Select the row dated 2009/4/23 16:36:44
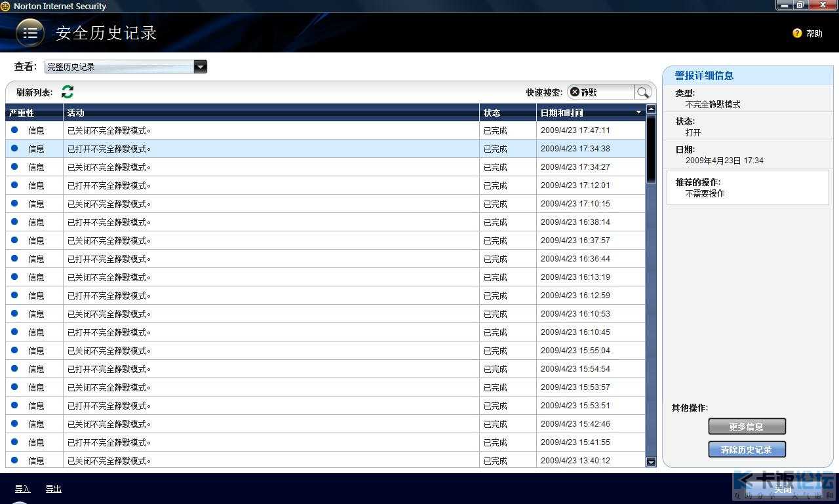 [x=326, y=259]
